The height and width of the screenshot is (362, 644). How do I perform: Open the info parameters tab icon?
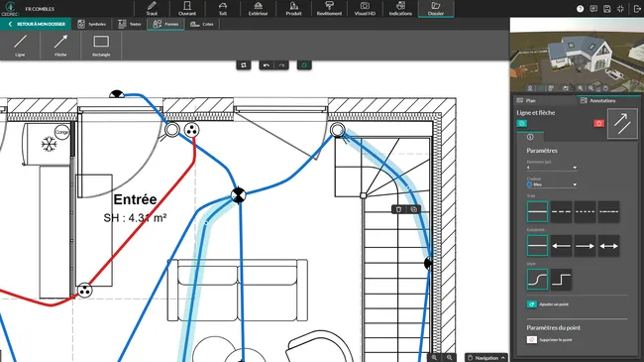point(530,137)
